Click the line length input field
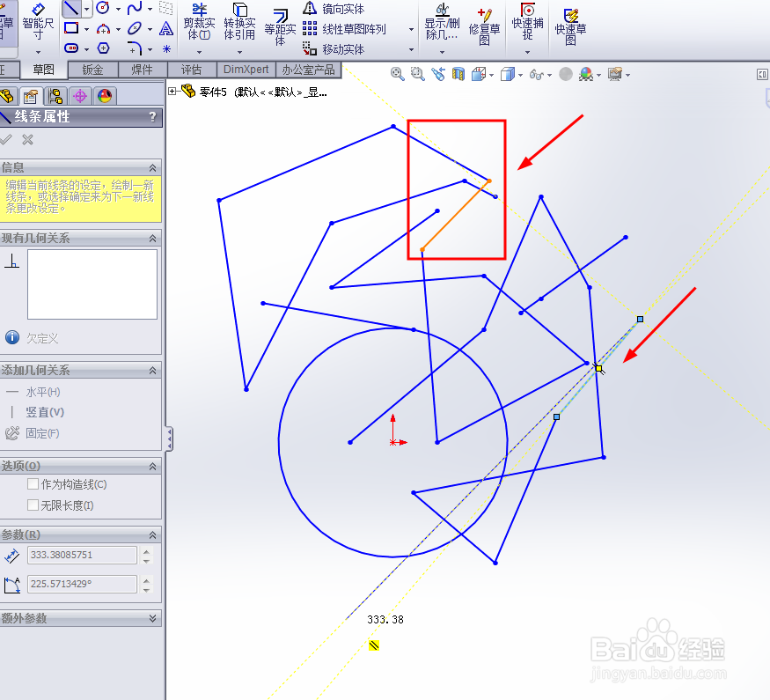The width and height of the screenshot is (770, 700). click(x=82, y=555)
